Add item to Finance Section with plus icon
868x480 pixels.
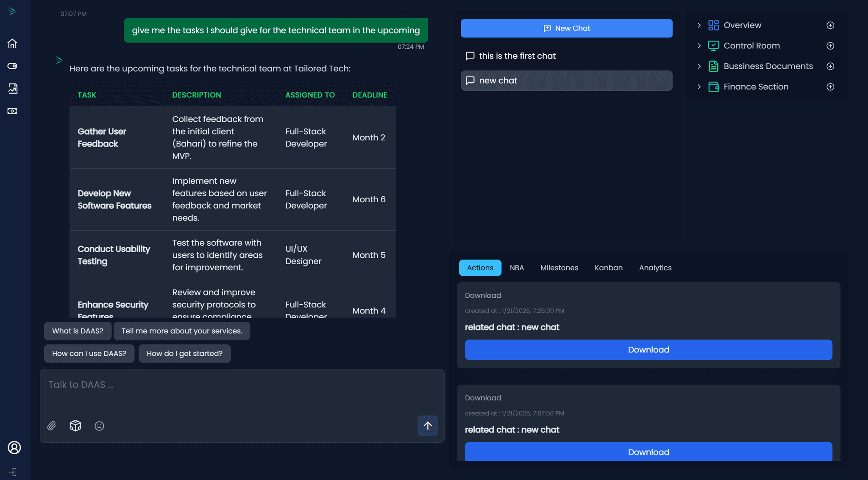(830, 87)
